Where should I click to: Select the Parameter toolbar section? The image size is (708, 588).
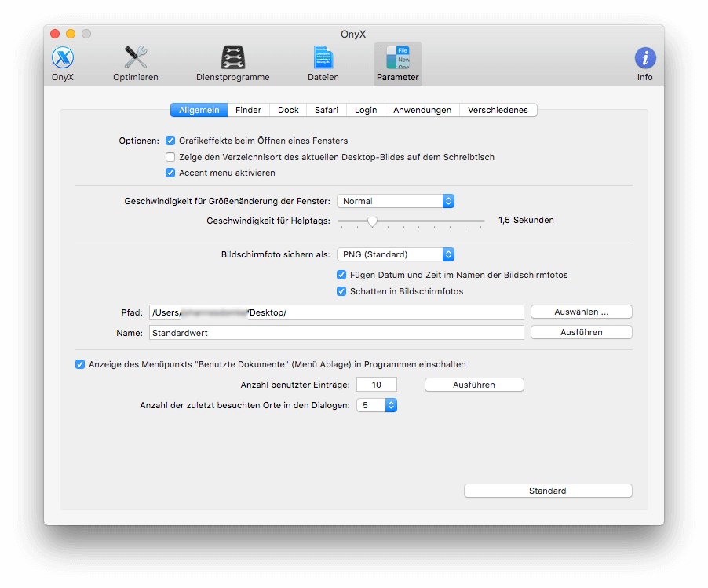398,64
